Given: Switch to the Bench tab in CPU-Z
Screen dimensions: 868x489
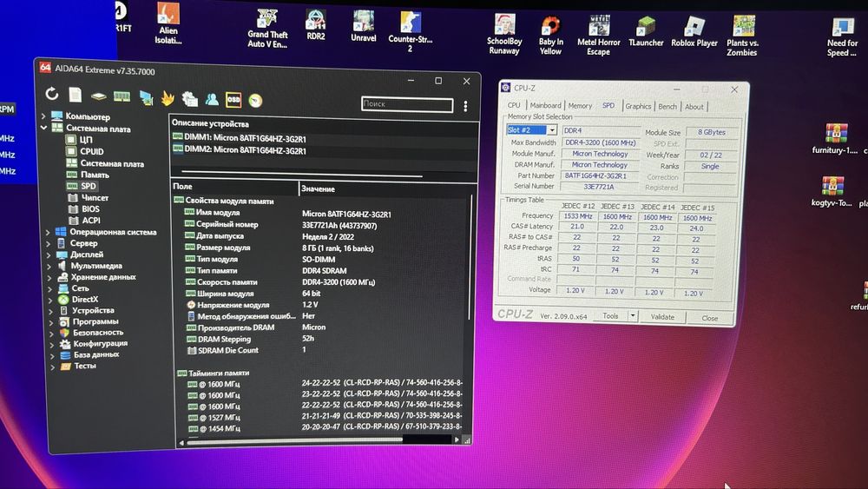Looking at the screenshot, I should tap(667, 107).
